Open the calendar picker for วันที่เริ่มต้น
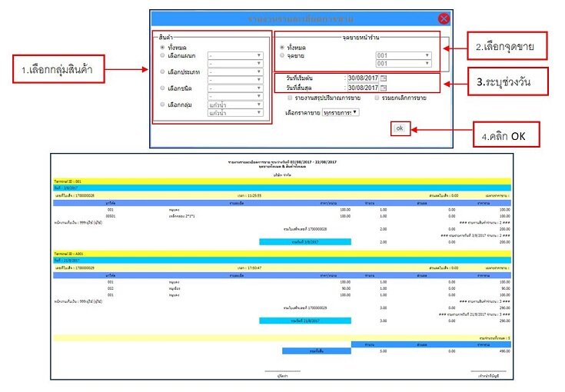Image resolution: width=565 pixels, height=392 pixels. pyautogui.click(x=384, y=78)
